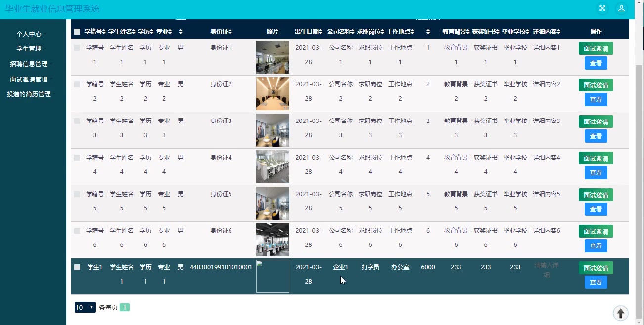This screenshot has height=325, width=644.
Task: Open the photo thumbnail for 身份证3
Action: (x=273, y=130)
